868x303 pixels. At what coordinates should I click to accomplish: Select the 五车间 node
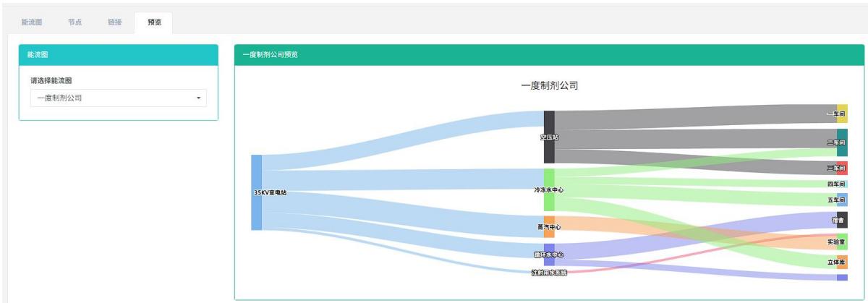click(842, 200)
